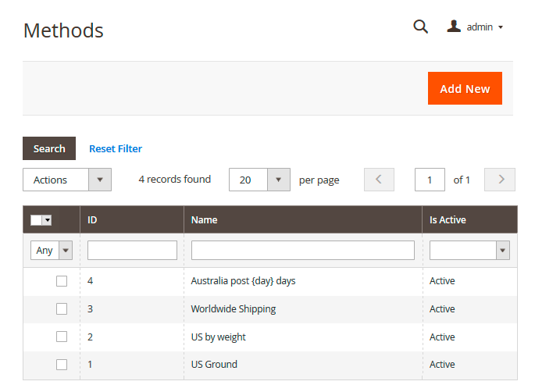Check the US by weight row
This screenshot has width=535, height=392.
pos(62,337)
